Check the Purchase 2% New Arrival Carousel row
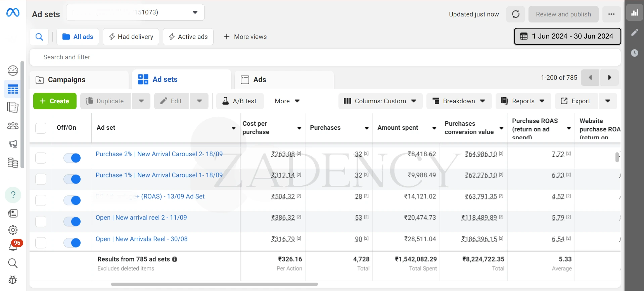 (x=41, y=158)
